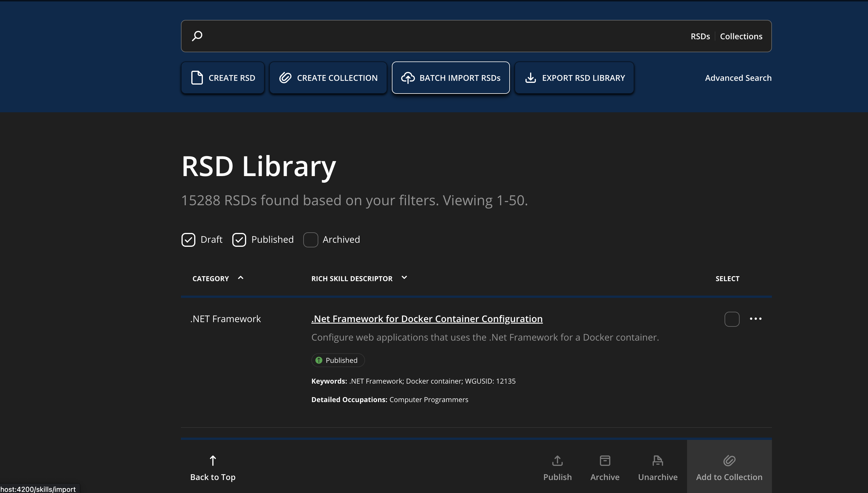Image resolution: width=868 pixels, height=493 pixels.
Task: Click the Unarchive icon
Action: pyautogui.click(x=658, y=460)
